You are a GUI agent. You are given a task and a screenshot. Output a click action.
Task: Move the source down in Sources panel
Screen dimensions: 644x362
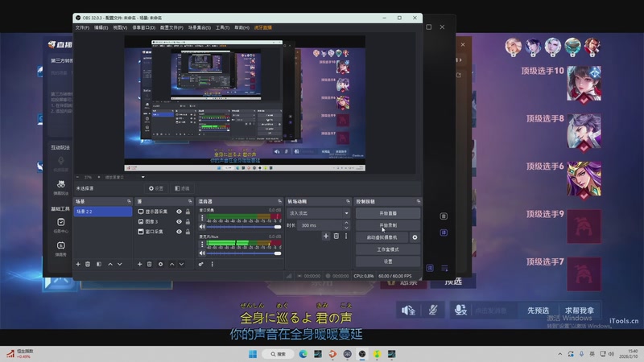(x=181, y=265)
